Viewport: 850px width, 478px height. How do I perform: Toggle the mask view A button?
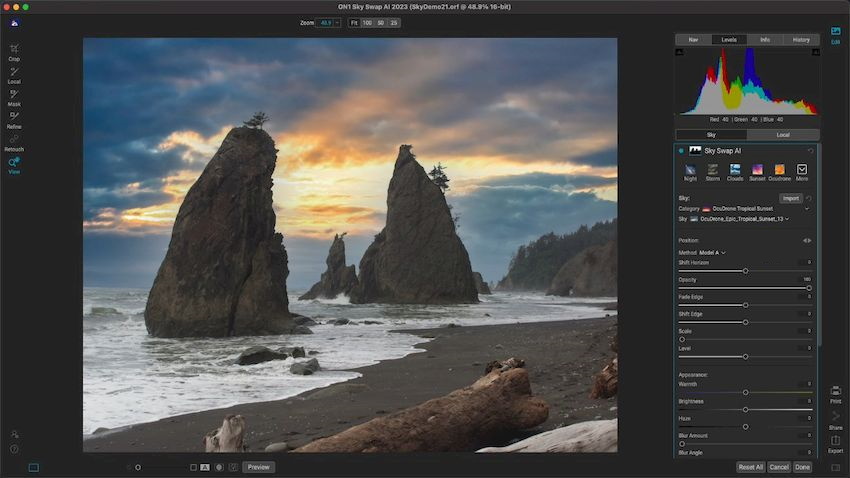click(x=205, y=467)
